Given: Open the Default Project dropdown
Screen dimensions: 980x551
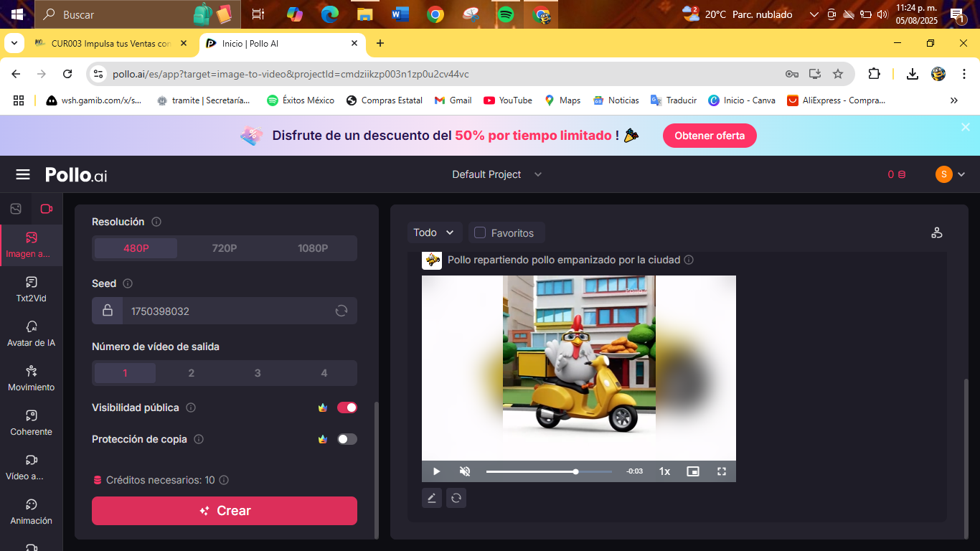Looking at the screenshot, I should click(x=496, y=174).
